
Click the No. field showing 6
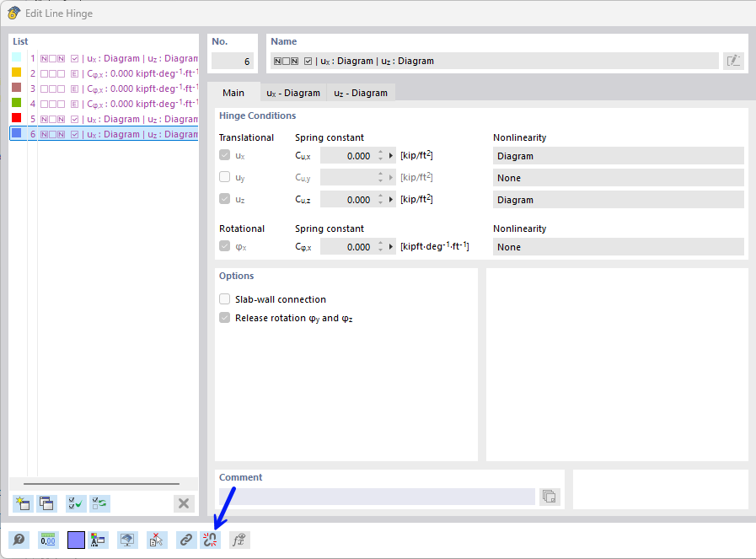pyautogui.click(x=233, y=61)
